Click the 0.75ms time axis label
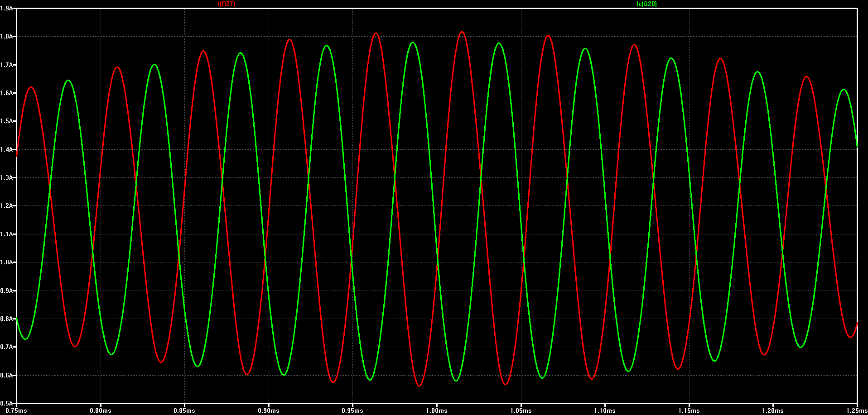Viewport: 868px width, 415px height. (16, 411)
